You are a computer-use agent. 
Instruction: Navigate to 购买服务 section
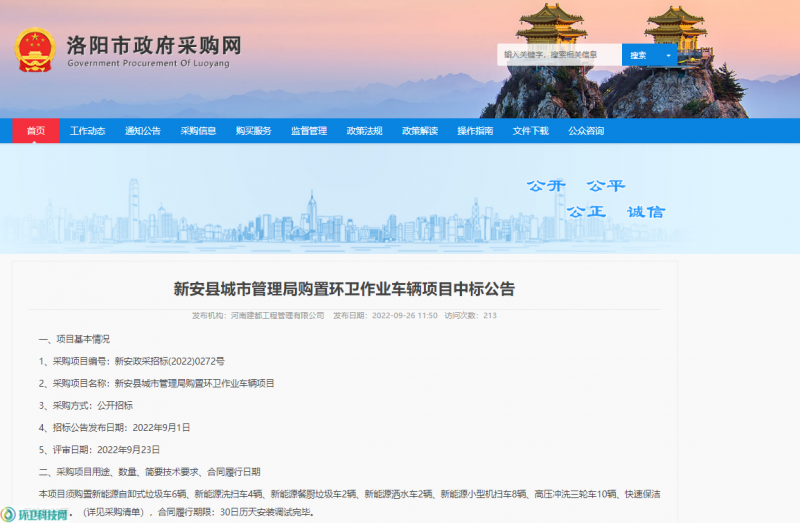click(253, 131)
